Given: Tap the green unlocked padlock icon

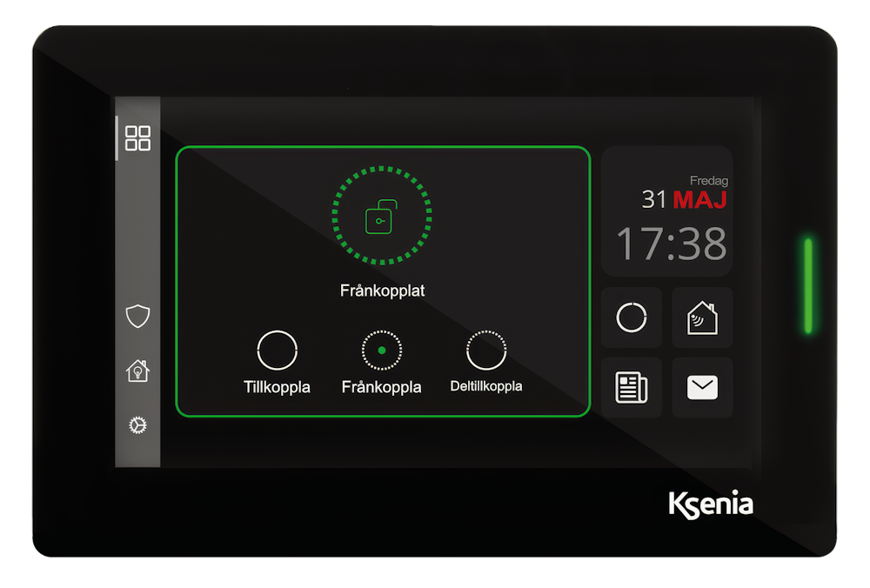Looking at the screenshot, I should [381, 217].
